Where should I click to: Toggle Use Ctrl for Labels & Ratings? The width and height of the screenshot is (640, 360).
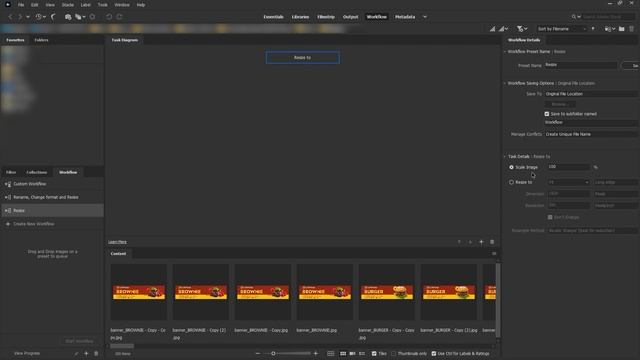[x=433, y=353]
